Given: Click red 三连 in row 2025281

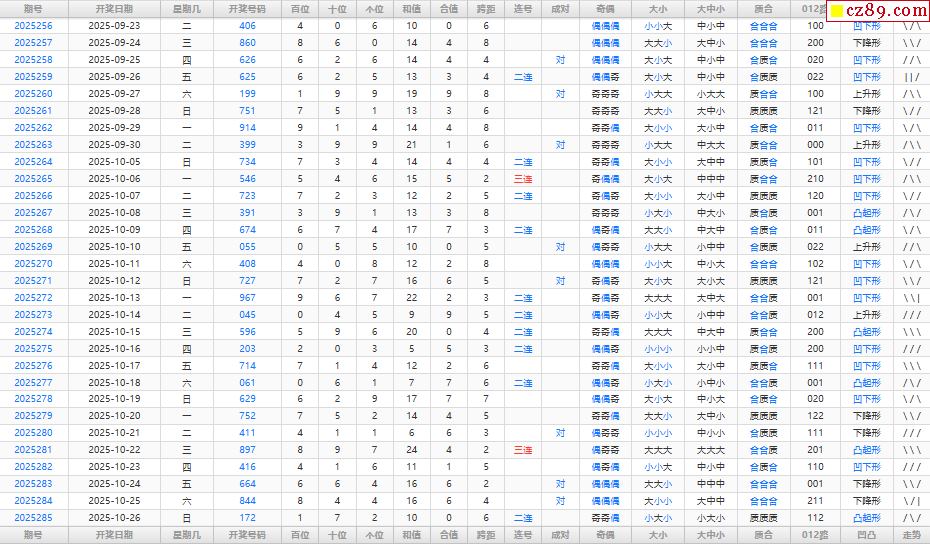Looking at the screenshot, I should 523,450.
